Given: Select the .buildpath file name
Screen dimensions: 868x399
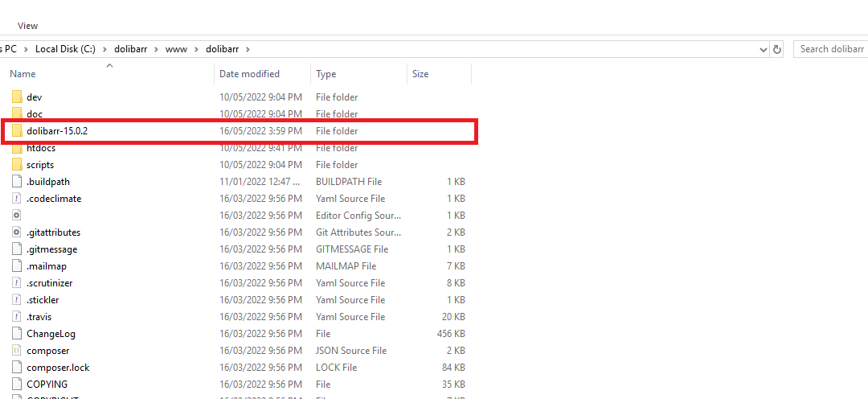Looking at the screenshot, I should (48, 182).
